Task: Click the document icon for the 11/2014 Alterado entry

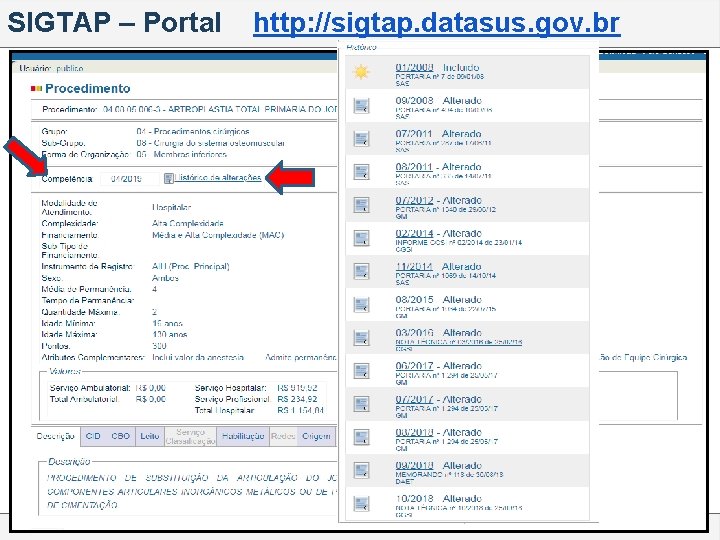Action: [361, 271]
